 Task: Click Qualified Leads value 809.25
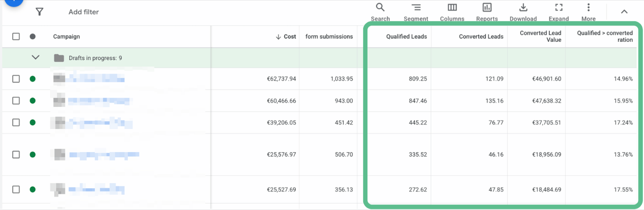[418, 79]
